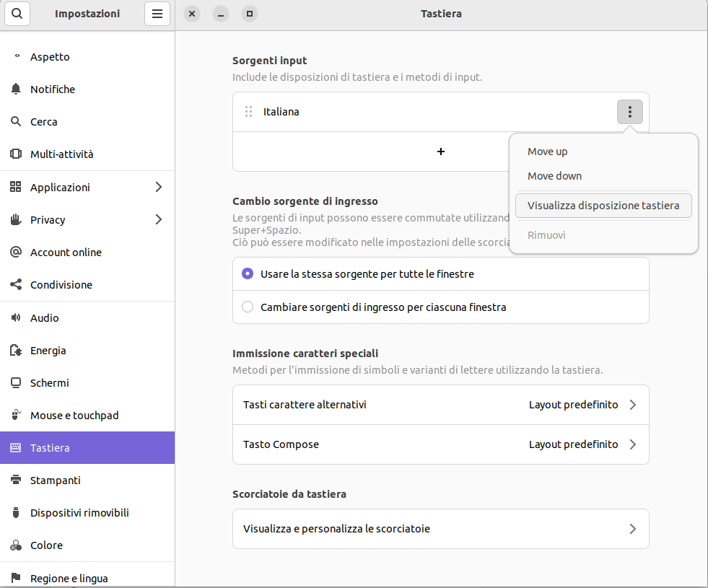Select Visualizza disposizione tastiera
This screenshot has width=708, height=588.
[x=603, y=206]
